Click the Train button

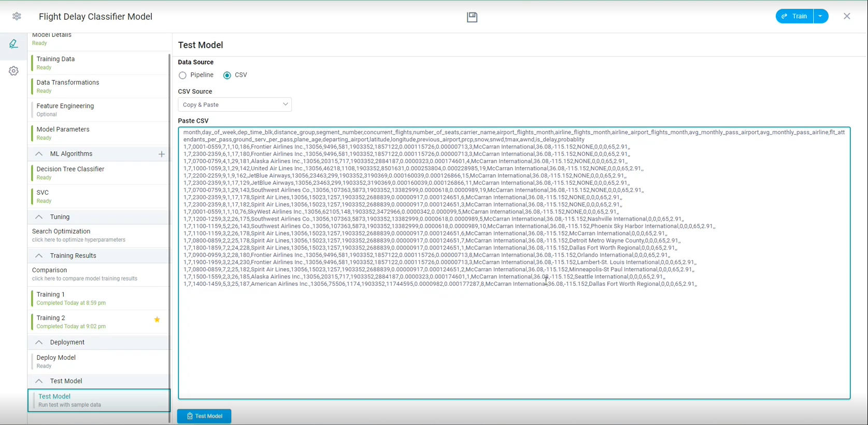(x=794, y=17)
